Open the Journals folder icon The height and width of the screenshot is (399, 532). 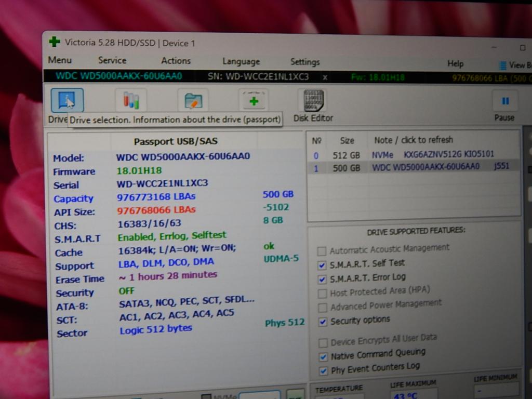tap(193, 100)
